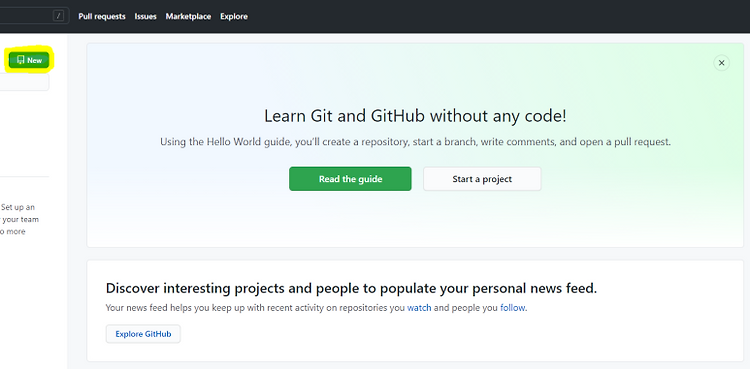
Task: Click the news feed helps description text
Action: click(316, 308)
